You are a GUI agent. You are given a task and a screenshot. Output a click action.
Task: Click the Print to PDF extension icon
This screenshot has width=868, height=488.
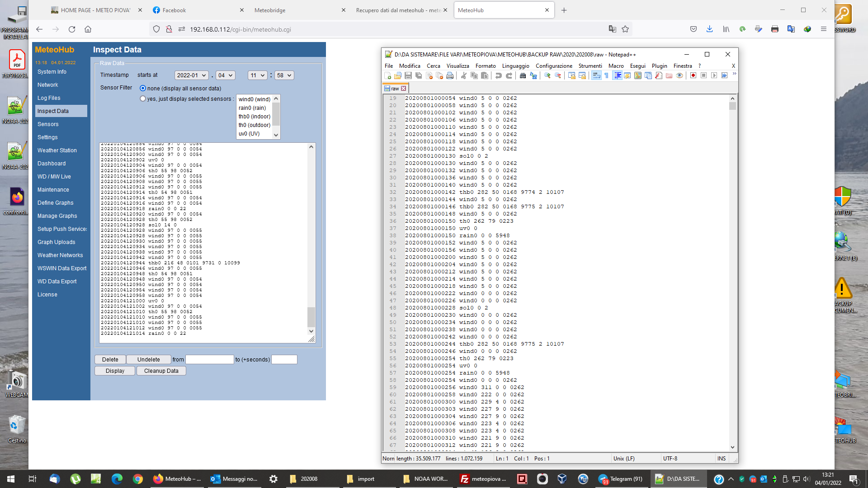click(774, 29)
